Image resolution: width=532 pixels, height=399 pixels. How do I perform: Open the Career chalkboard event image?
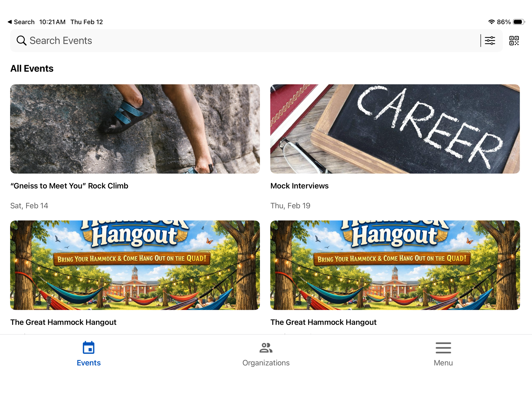coord(395,129)
